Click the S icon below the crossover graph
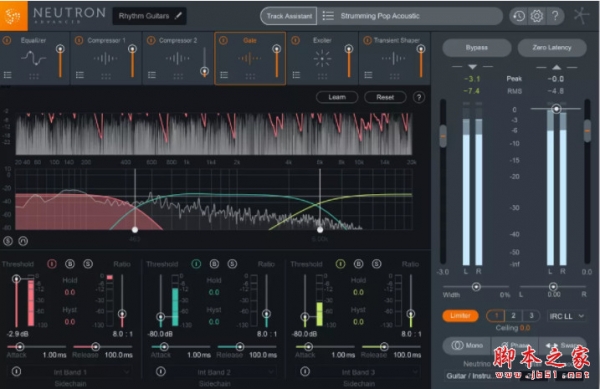This screenshot has width=600, height=389. [x=8, y=241]
